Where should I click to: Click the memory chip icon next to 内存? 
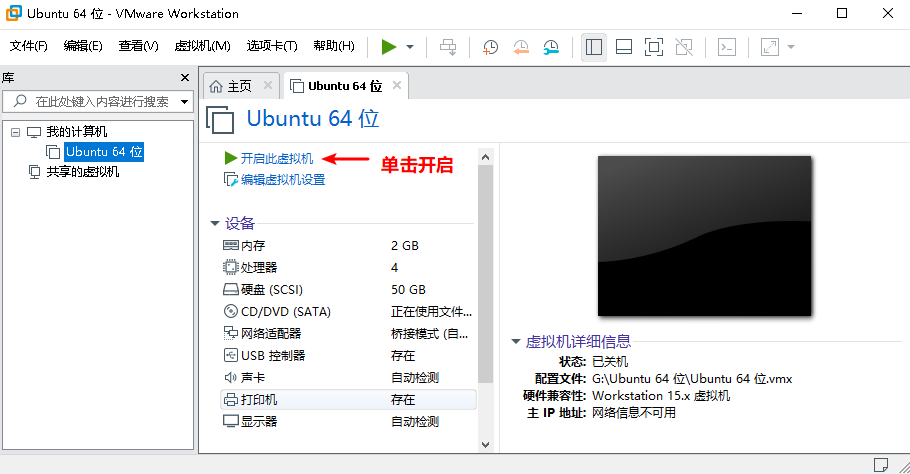click(x=230, y=245)
